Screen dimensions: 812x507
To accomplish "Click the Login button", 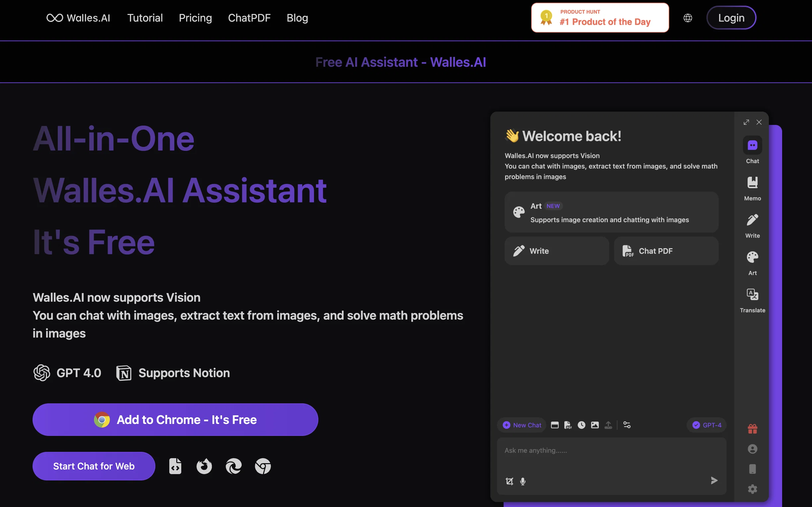I will (x=731, y=18).
